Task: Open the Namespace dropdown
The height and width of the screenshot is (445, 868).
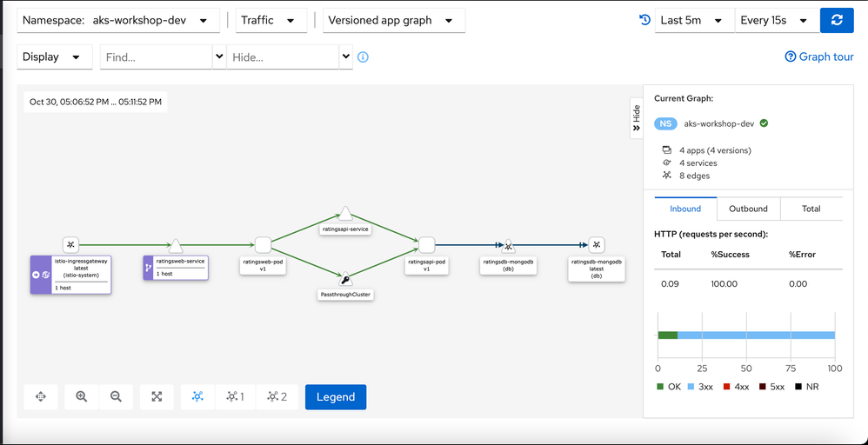Action: pos(118,20)
